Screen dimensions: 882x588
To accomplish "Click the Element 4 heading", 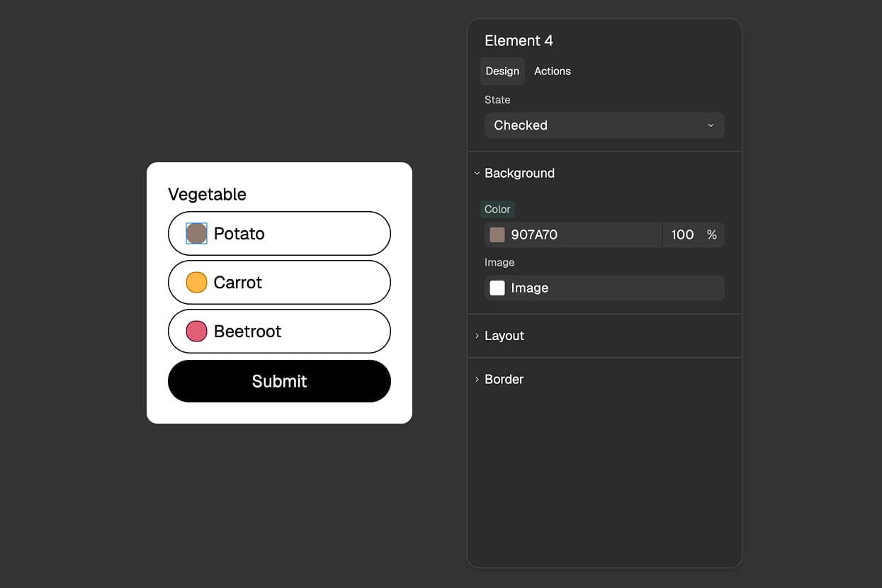I will click(x=519, y=40).
